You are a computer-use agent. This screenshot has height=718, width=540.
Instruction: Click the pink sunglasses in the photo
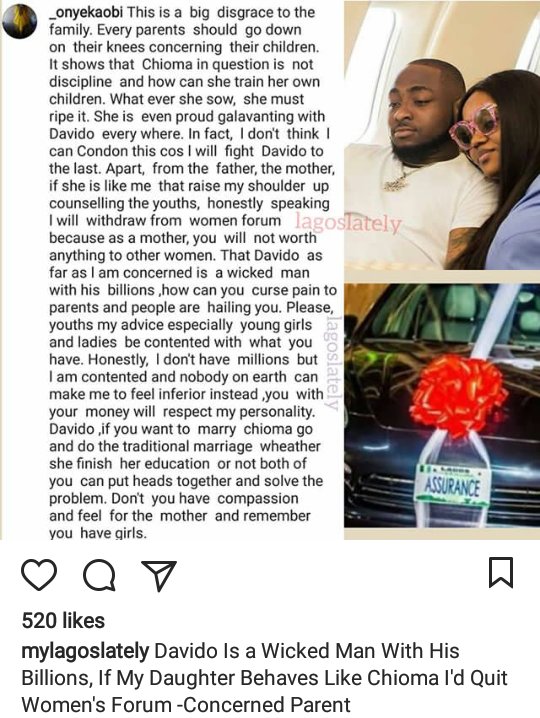coord(475,125)
